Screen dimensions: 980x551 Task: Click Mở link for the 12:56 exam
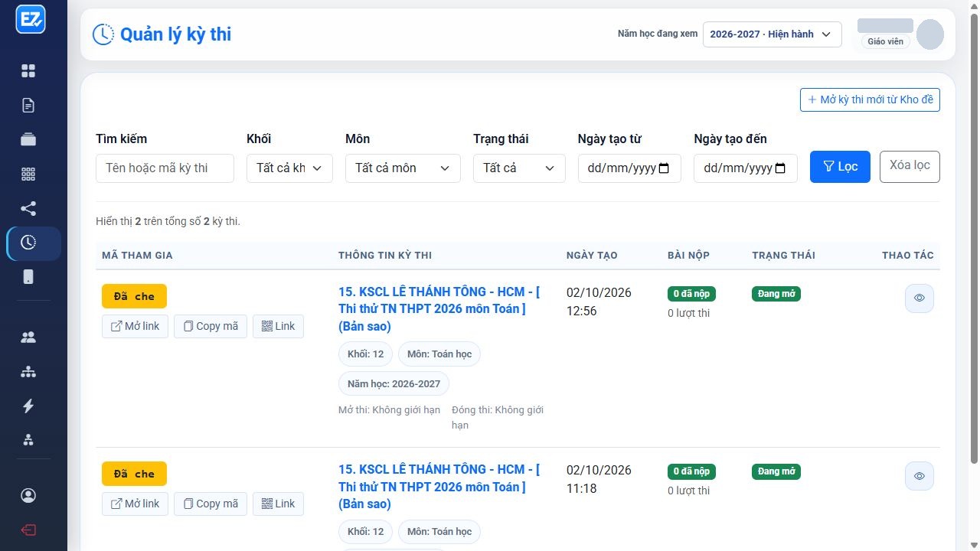135,326
